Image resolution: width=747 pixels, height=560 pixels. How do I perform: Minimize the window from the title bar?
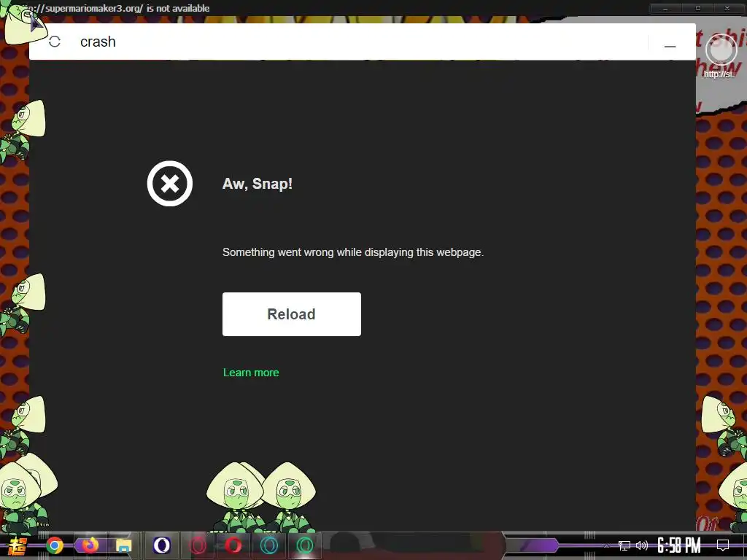pyautogui.click(x=665, y=9)
